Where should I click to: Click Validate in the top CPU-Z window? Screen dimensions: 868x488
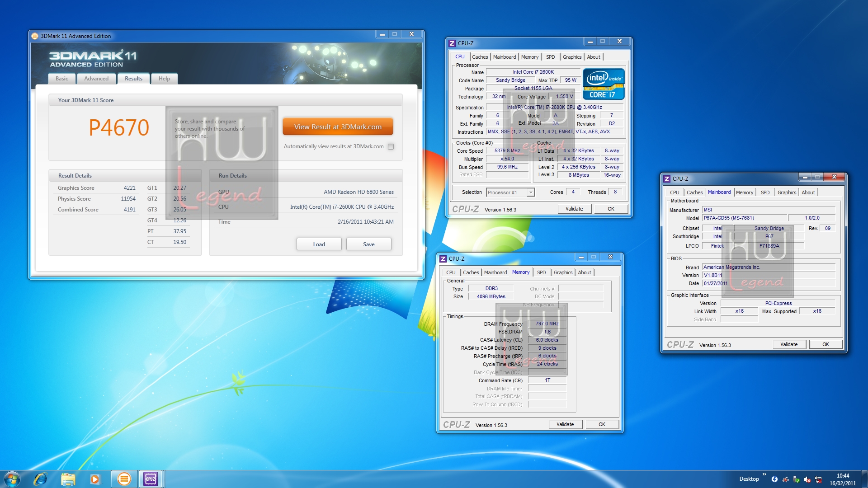[x=574, y=209]
